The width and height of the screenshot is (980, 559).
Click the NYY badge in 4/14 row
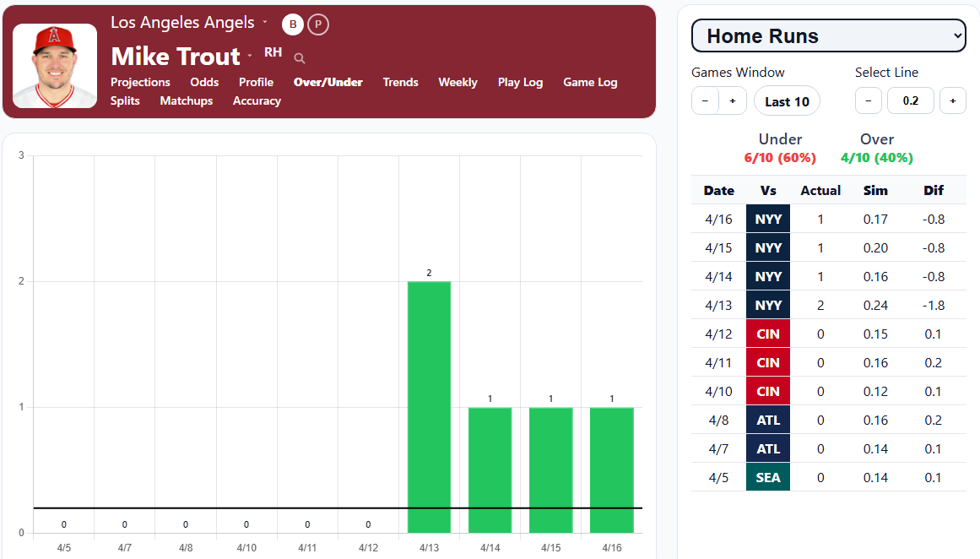(768, 276)
